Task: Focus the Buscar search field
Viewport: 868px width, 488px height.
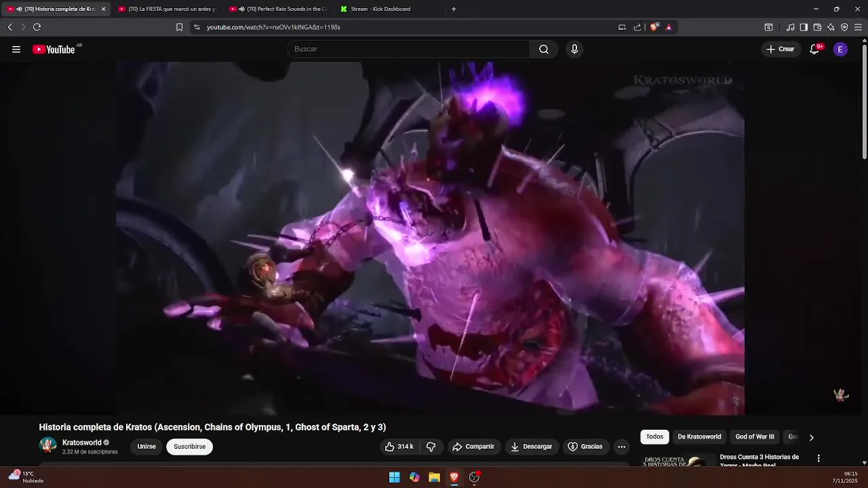Action: (x=408, y=49)
